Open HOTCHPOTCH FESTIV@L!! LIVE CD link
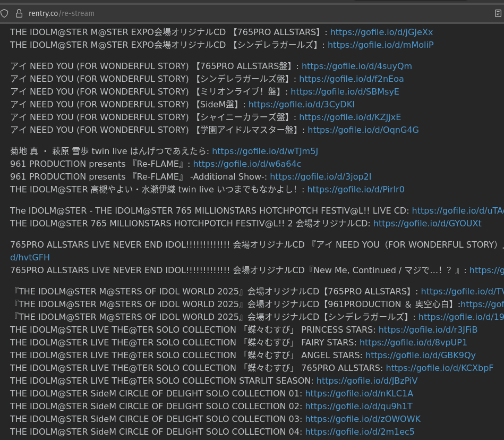The image size is (504, 440). tap(458, 210)
